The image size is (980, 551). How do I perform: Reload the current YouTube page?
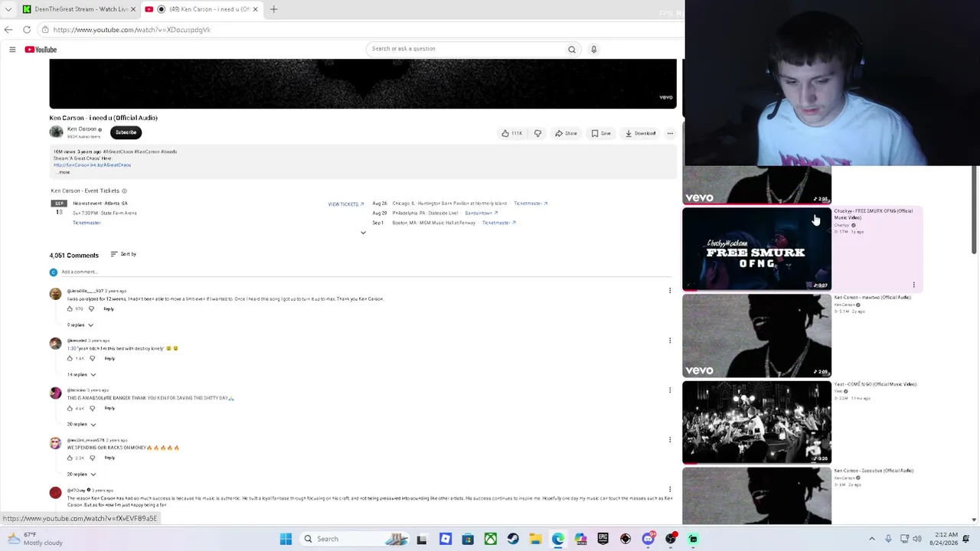tap(27, 30)
